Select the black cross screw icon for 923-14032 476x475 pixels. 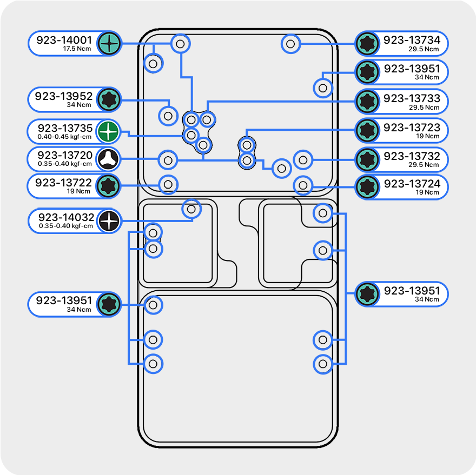pyautogui.click(x=109, y=221)
